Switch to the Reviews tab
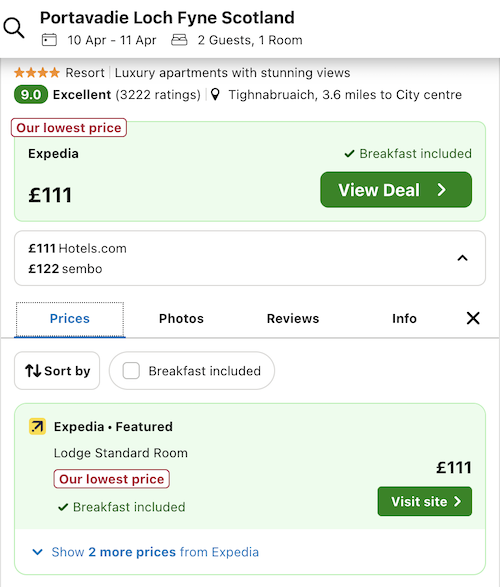The width and height of the screenshot is (500, 587). pyautogui.click(x=293, y=319)
